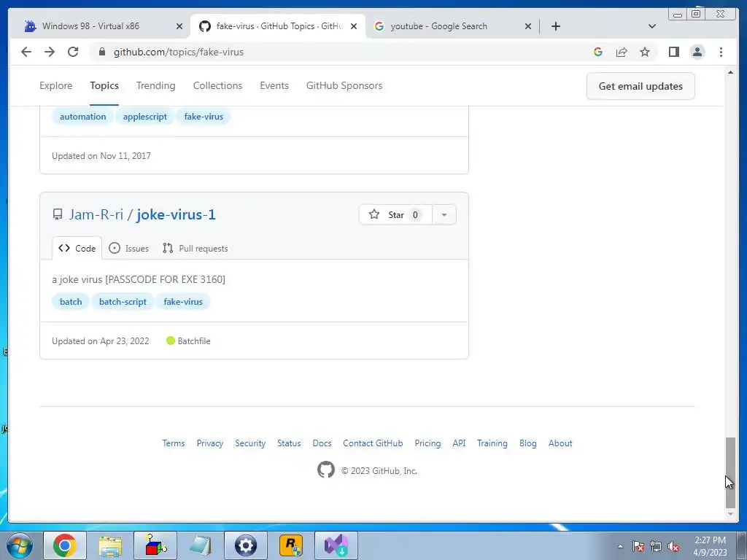The image size is (747, 560).
Task: Select the batch topic tag
Action: pos(71,302)
